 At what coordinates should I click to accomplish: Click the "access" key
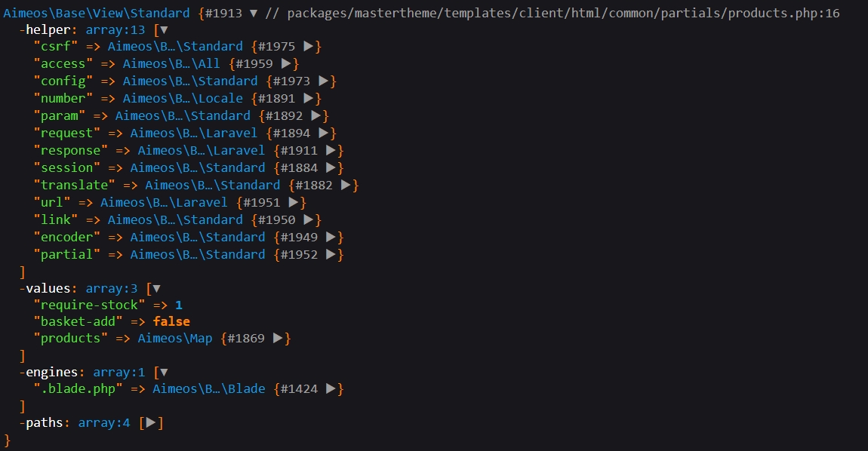[x=63, y=63]
